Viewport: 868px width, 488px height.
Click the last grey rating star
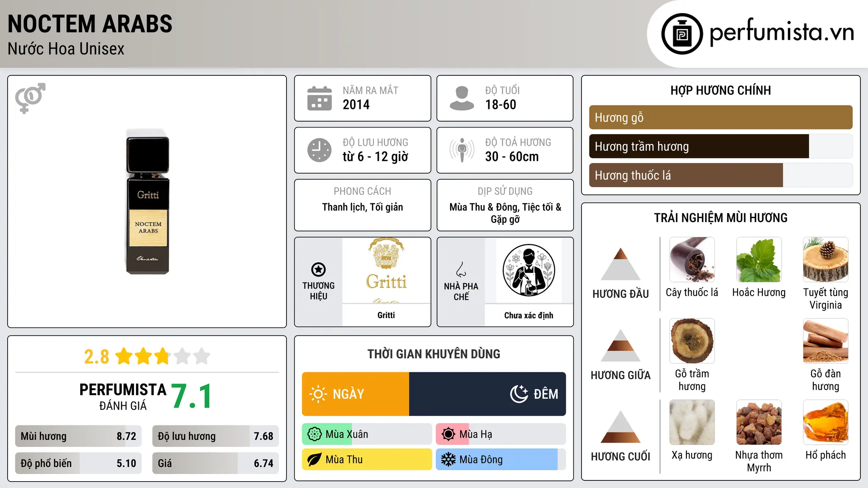(x=202, y=356)
